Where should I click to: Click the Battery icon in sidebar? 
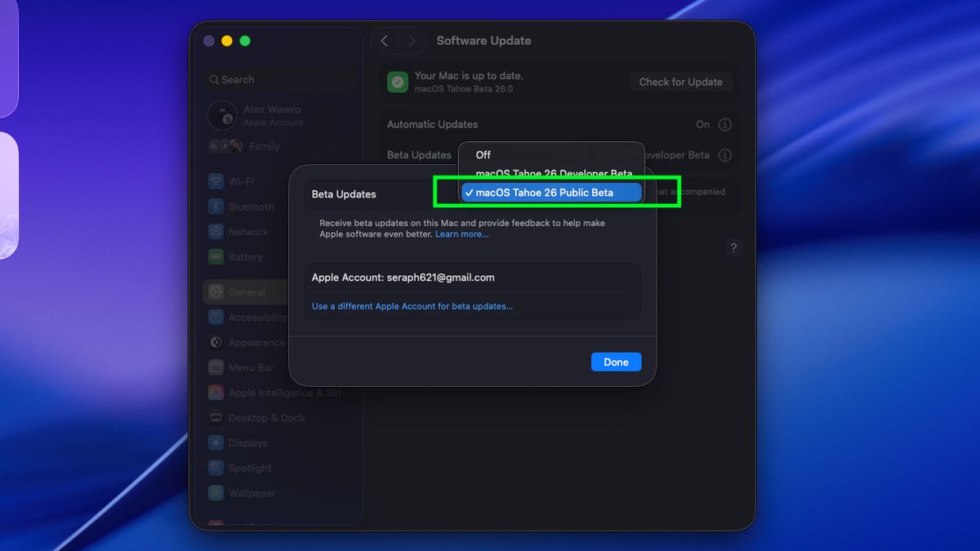(216, 256)
